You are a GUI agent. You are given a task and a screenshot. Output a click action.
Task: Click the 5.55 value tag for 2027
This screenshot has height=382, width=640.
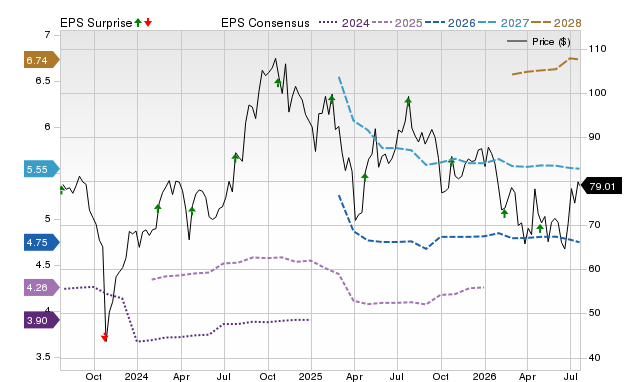point(42,169)
